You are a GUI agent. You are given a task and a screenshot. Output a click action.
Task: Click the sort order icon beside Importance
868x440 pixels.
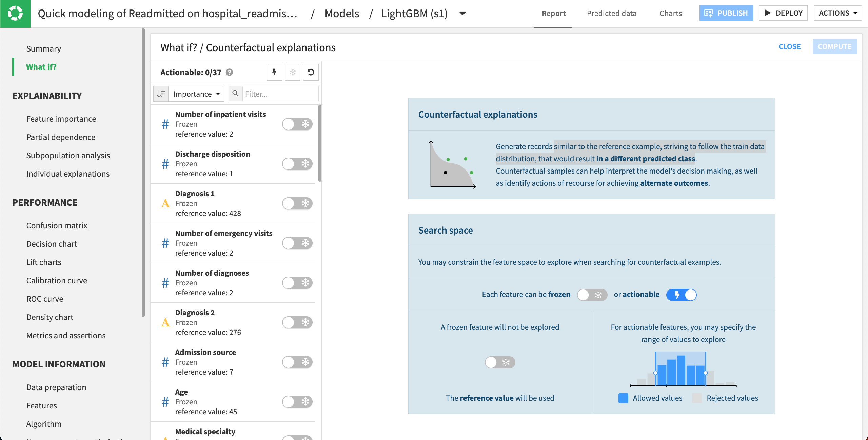pyautogui.click(x=161, y=94)
